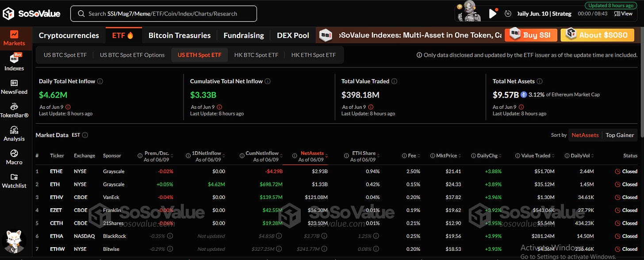644x260 pixels.
Task: Switch to Bitcoin Treasuries tab
Action: click(x=180, y=35)
